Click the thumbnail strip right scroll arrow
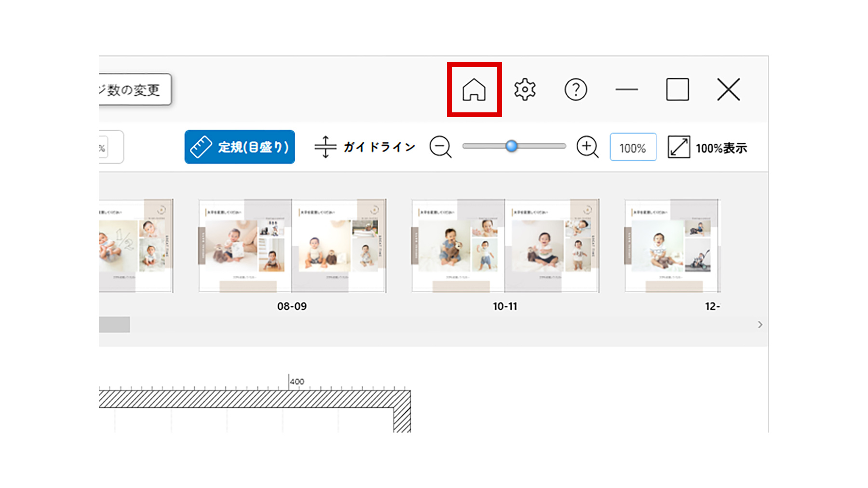 click(x=760, y=325)
